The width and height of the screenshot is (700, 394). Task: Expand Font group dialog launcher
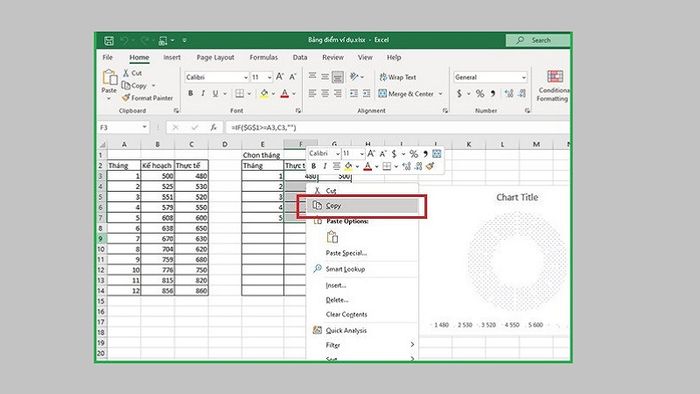click(x=298, y=110)
